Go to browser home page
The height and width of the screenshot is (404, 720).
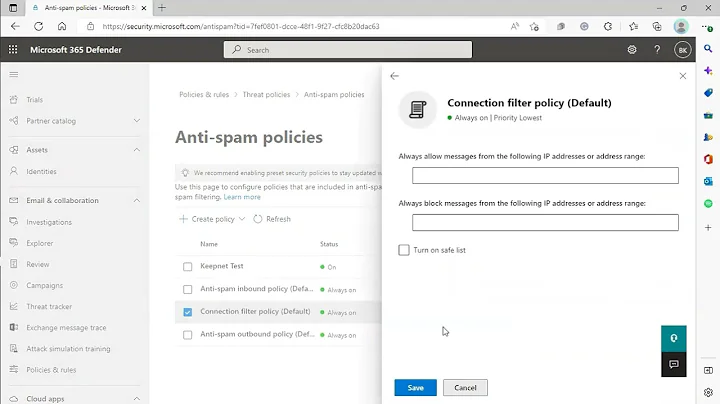pos(62,26)
